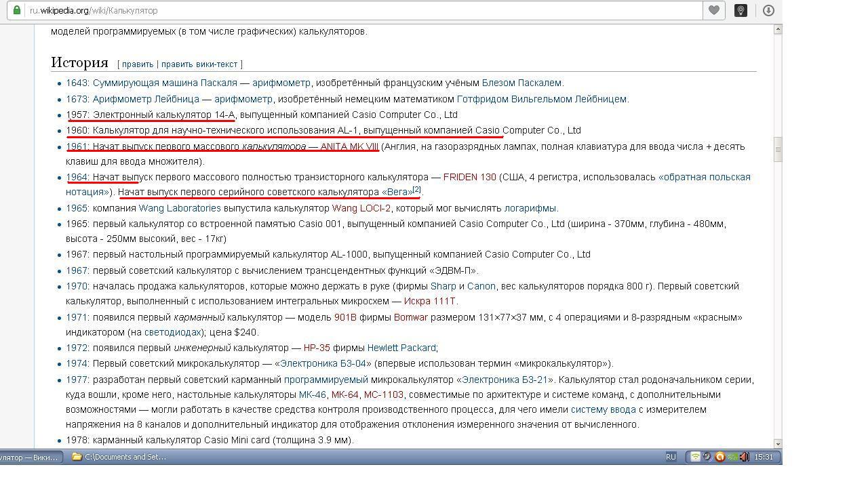Click the «История» section heading
Screen dimensions: 868x488
80,62
